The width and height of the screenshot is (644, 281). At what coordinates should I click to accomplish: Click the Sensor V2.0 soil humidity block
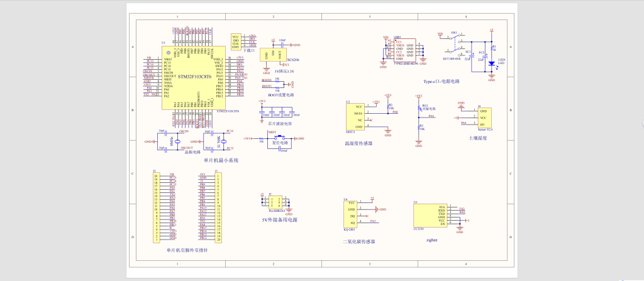coord(484,118)
